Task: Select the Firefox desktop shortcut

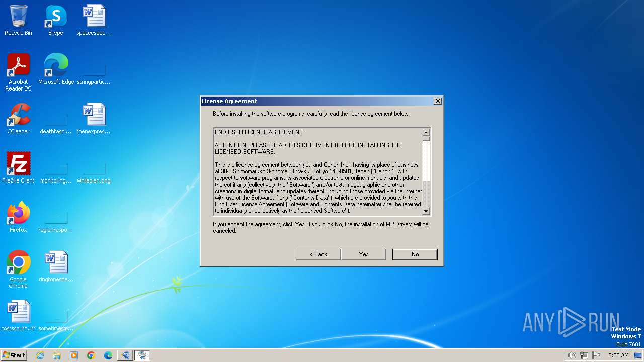Action: click(18, 217)
